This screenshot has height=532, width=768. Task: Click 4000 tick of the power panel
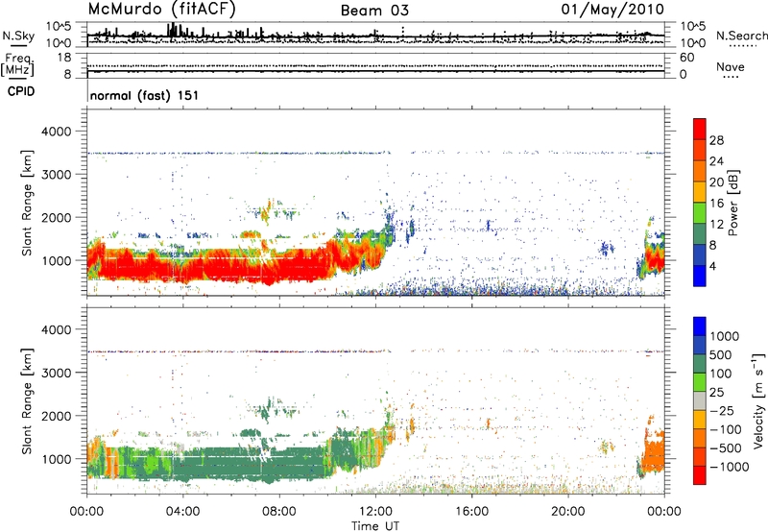56,132
